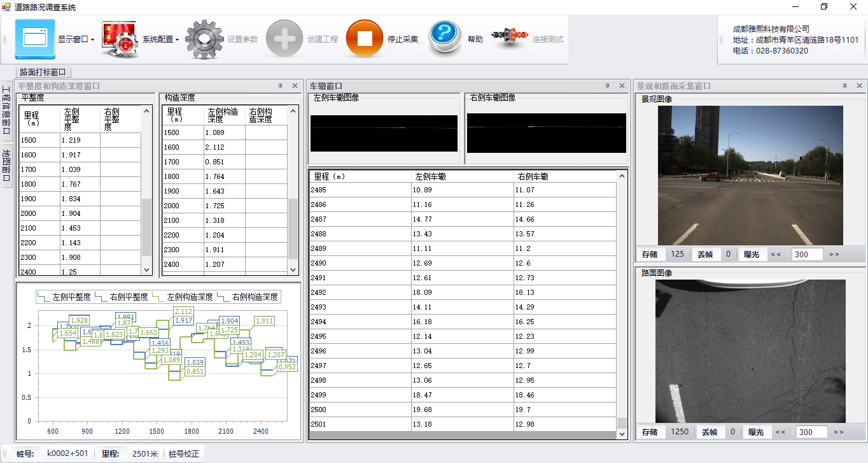Click the 停止采集 orange stop icon

click(365, 39)
